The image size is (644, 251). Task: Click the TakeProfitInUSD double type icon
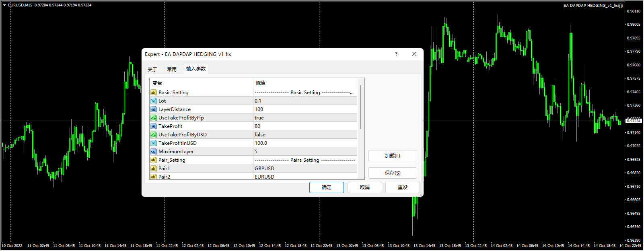153,143
